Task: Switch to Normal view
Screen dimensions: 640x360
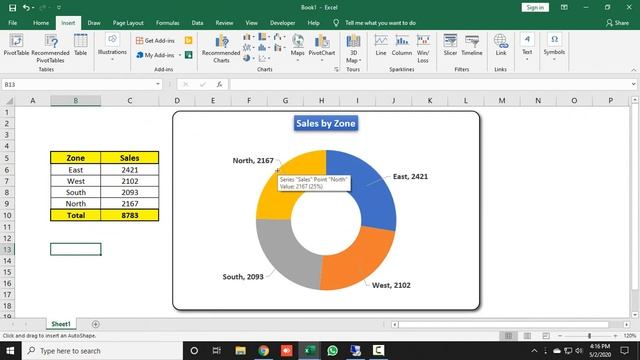Action: point(508,336)
